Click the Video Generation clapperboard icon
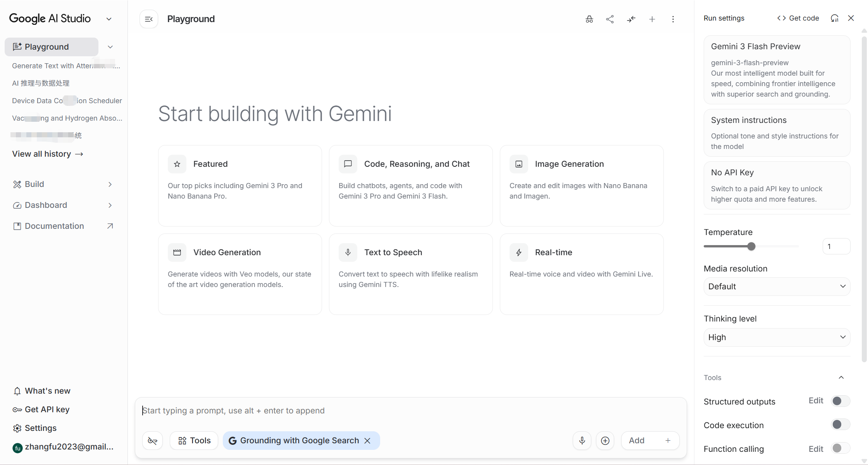This screenshot has height=465, width=868. (177, 252)
